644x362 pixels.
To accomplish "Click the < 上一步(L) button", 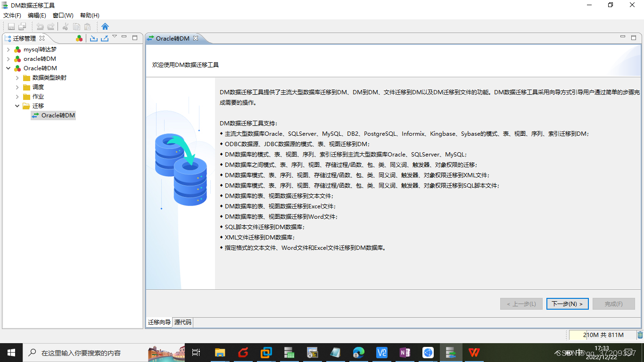I will click(521, 304).
